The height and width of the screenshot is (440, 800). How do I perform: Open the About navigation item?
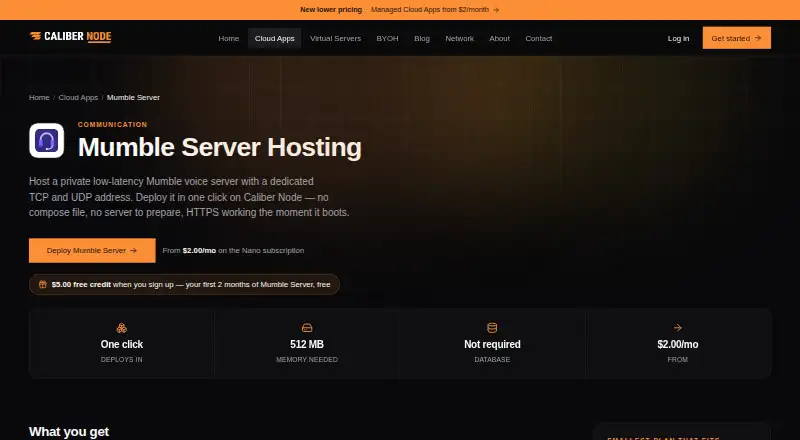coord(499,38)
